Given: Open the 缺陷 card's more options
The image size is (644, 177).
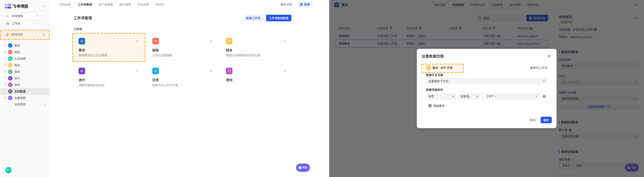Looking at the screenshot, I should click(x=211, y=41).
